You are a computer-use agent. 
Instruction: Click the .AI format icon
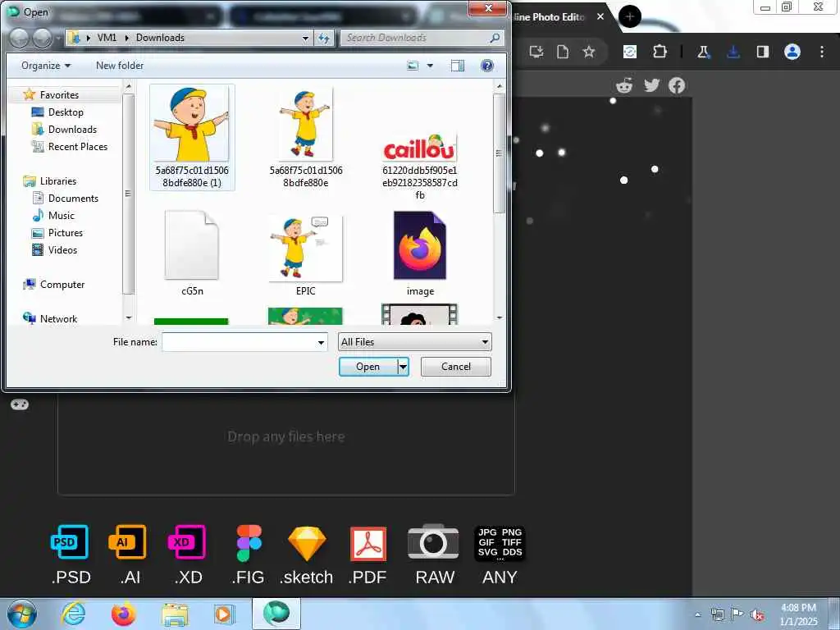tap(127, 542)
